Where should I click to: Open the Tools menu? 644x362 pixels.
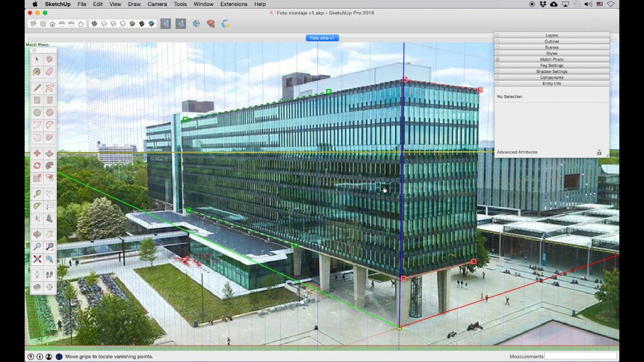pos(180,4)
